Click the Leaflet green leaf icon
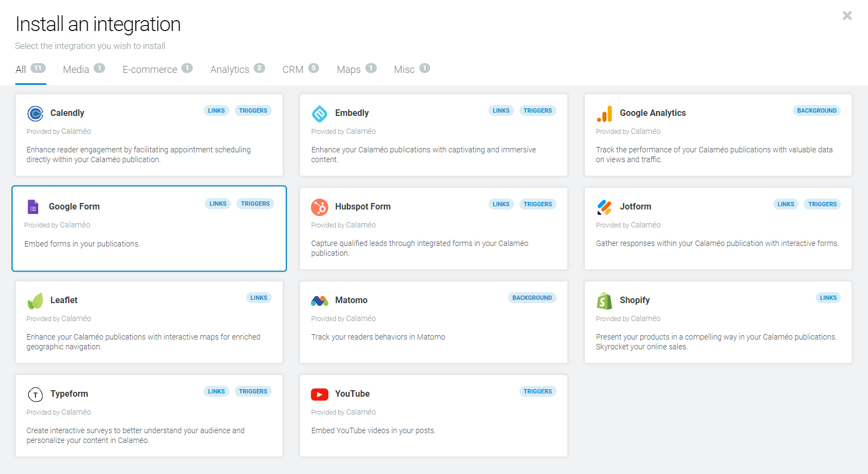Screen dimensions: 868x474 (x=35, y=301)
